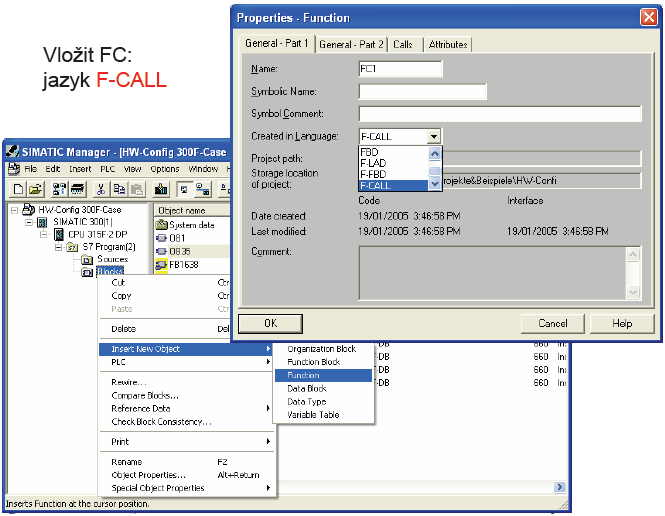The width and height of the screenshot is (665, 516).
Task: Select the CPU 315F-2 DP icon
Action: [x=59, y=234]
